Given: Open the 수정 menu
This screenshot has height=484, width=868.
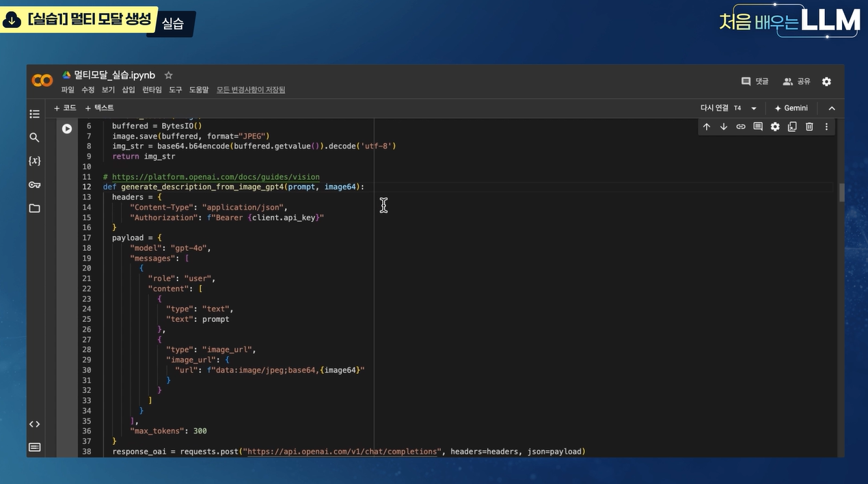Looking at the screenshot, I should click(88, 90).
